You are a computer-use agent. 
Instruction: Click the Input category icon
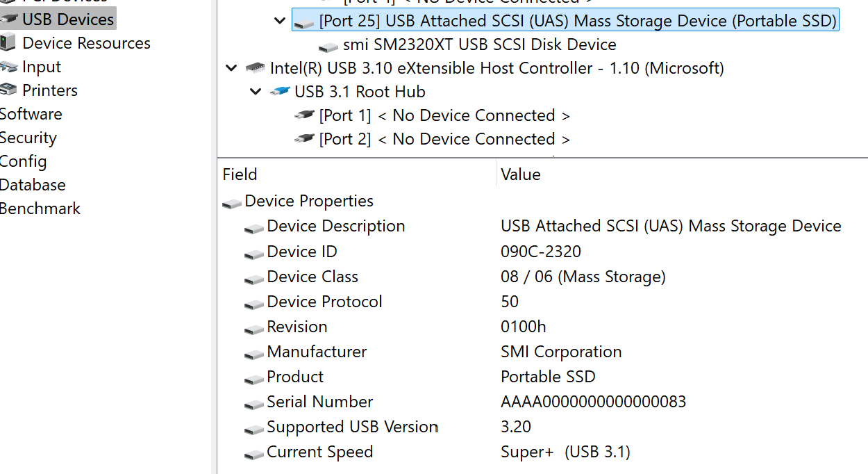pos(9,67)
